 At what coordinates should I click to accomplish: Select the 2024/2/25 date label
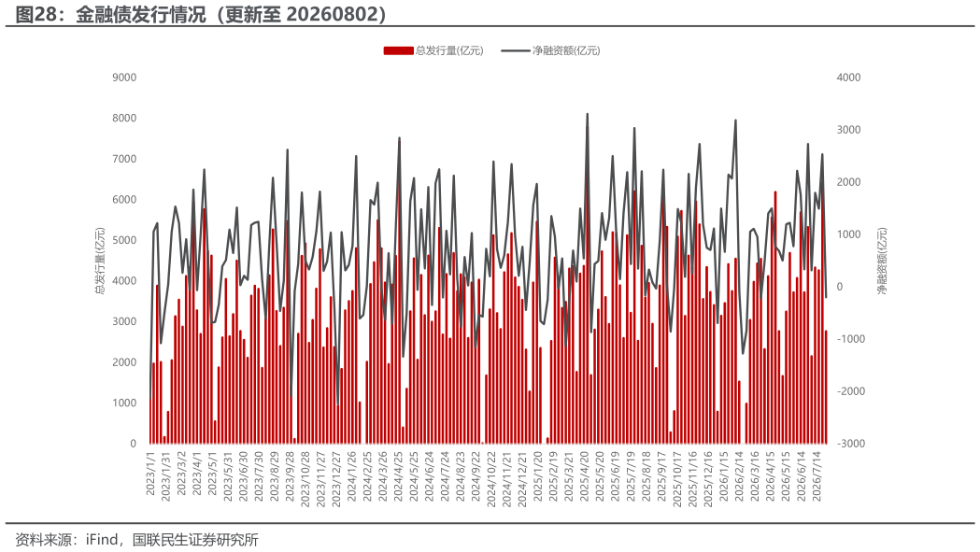[367, 476]
